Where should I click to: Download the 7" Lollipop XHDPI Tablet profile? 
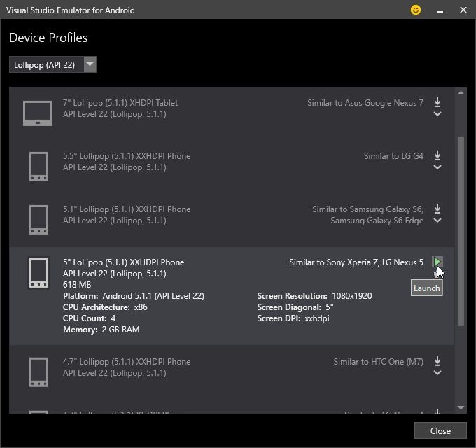click(x=437, y=102)
